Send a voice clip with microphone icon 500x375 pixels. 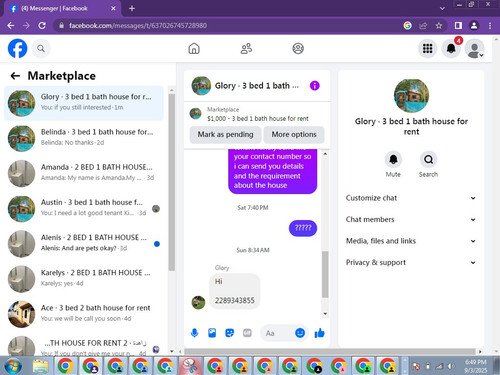point(194,333)
